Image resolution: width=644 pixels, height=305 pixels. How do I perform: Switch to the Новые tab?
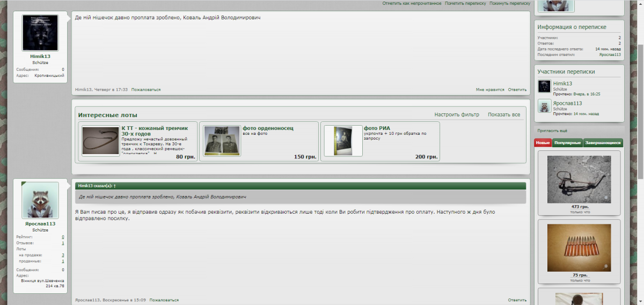543,143
